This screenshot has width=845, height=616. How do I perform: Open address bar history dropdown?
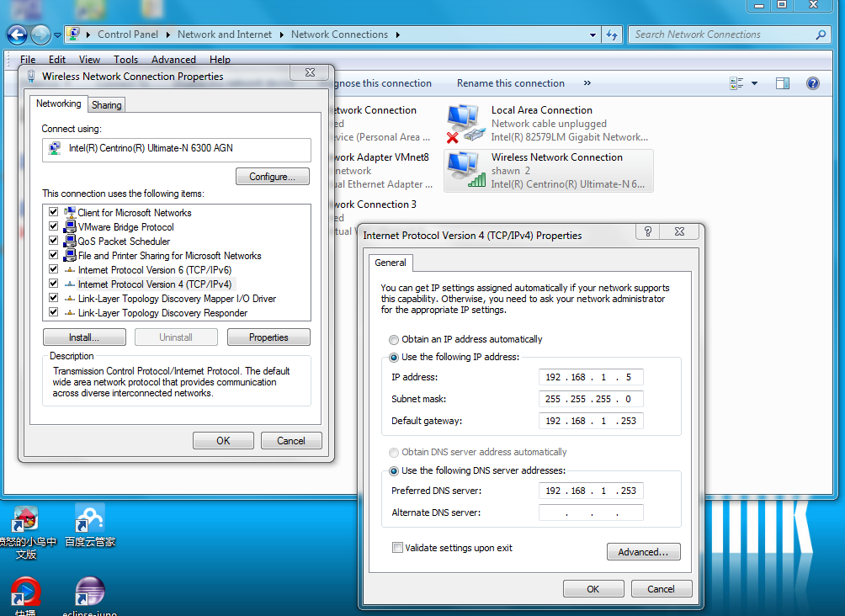(x=593, y=35)
